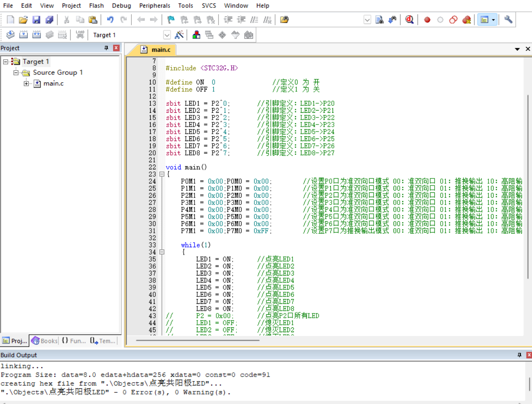The image size is (532, 404).
Task: Open the Target 1 selection dropdown
Action: coord(167,35)
